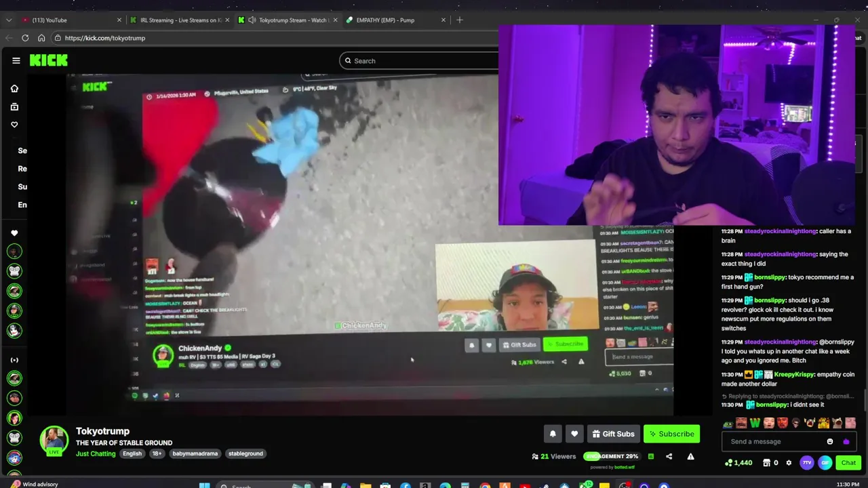868x488 pixels.
Task: Open chat settings gear icon
Action: 789,463
